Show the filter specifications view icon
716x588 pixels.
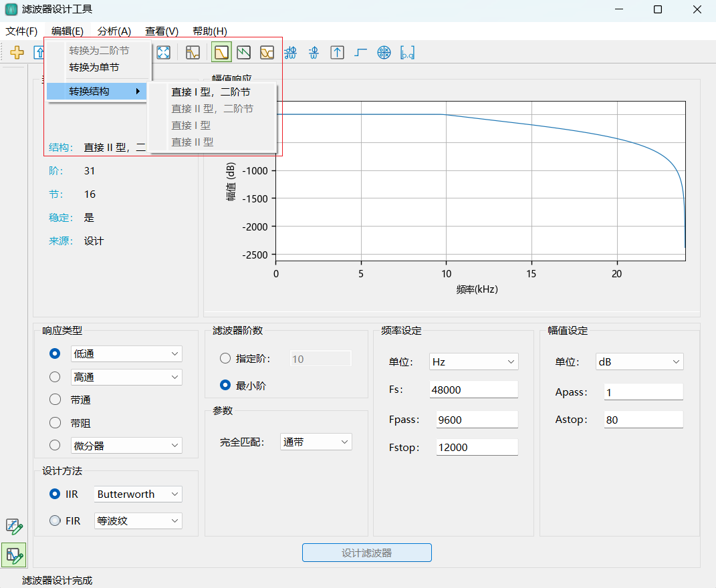pos(193,52)
